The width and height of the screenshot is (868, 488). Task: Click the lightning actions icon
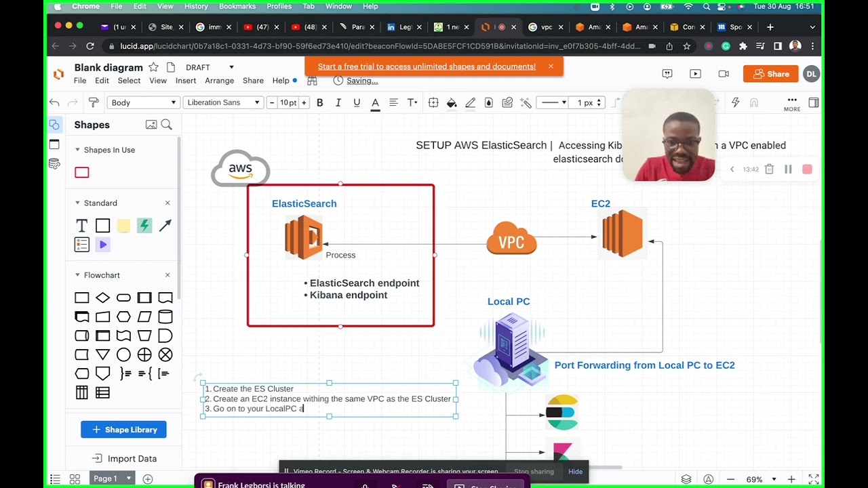736,102
